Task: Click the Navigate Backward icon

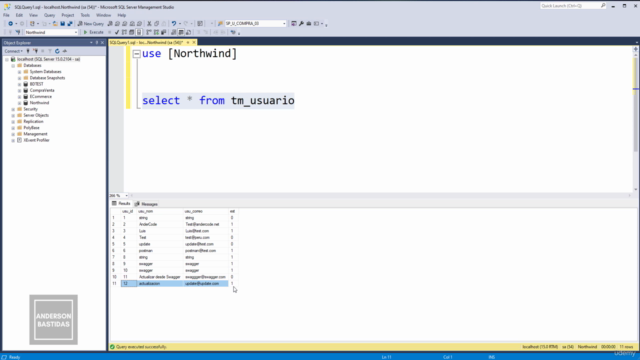Action: point(11,24)
